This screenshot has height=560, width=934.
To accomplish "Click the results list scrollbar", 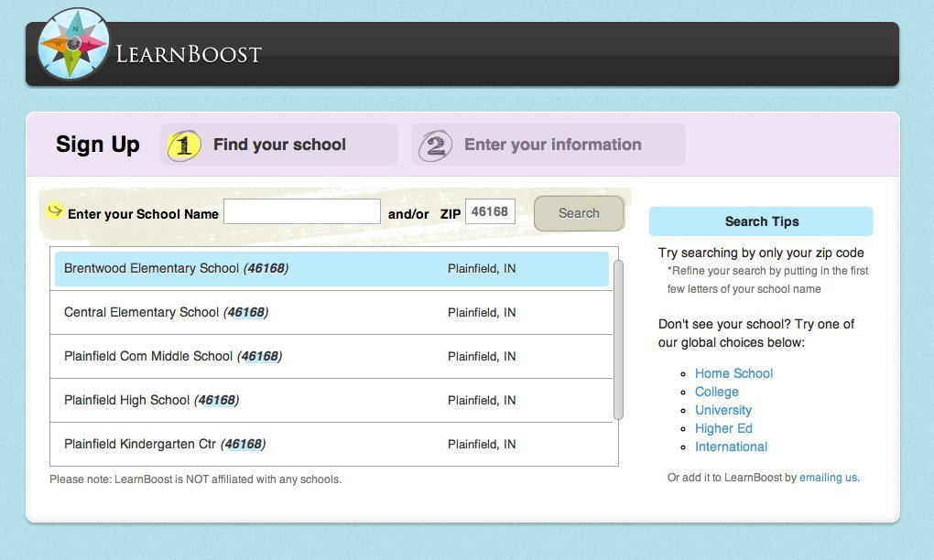I will coord(619,339).
